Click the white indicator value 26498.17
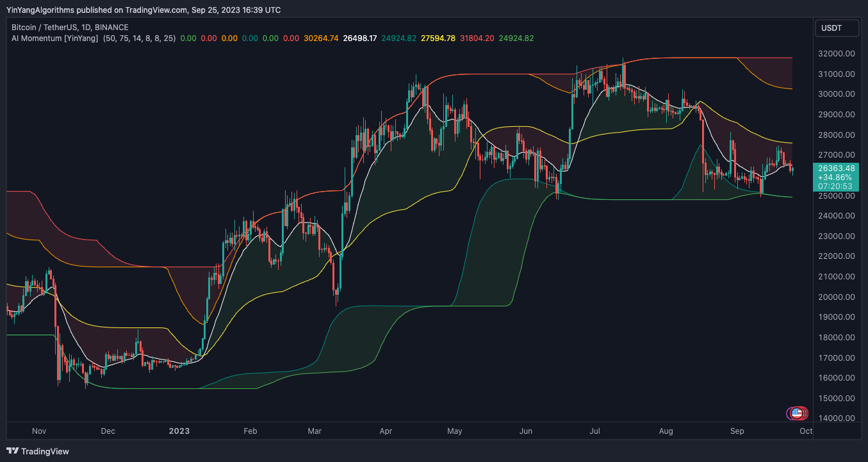 (x=361, y=38)
